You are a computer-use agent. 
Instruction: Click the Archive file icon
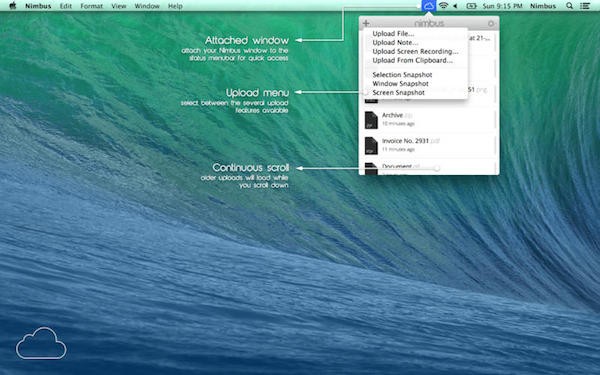pos(371,120)
